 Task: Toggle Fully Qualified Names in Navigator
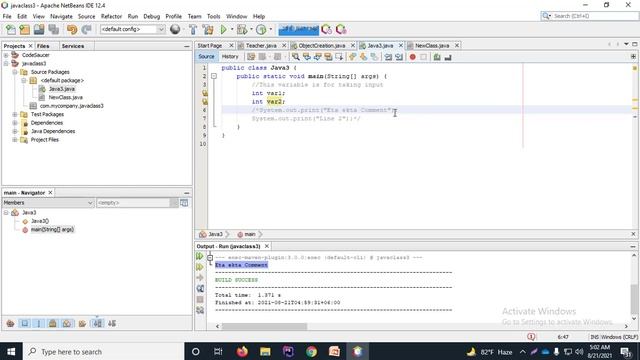[82, 323]
